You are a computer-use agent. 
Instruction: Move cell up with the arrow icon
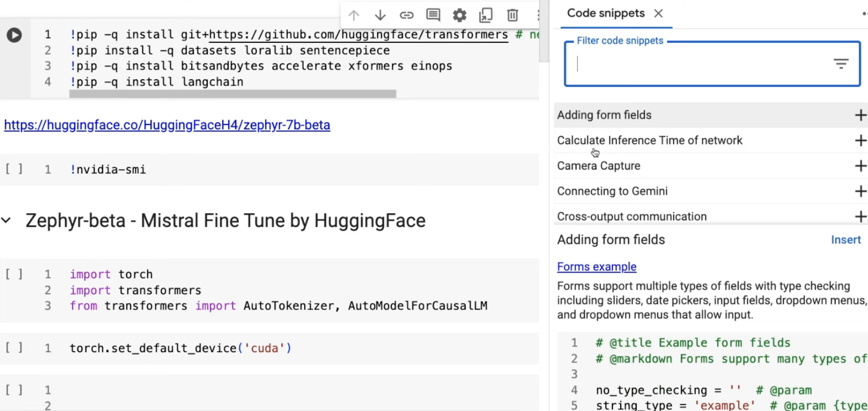click(354, 15)
